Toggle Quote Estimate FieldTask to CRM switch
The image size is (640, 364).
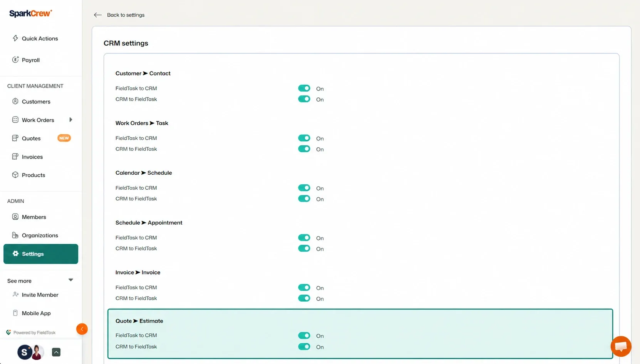coord(304,336)
